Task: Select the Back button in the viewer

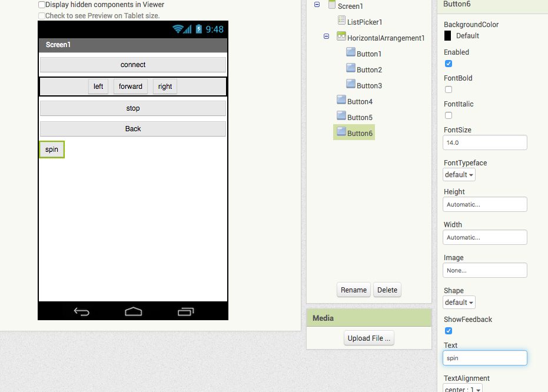Action: (133, 129)
